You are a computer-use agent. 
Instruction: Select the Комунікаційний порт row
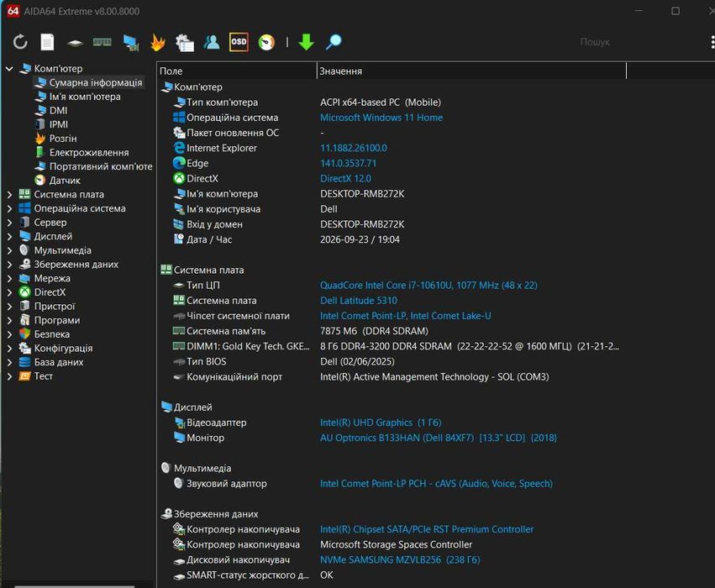(392, 377)
